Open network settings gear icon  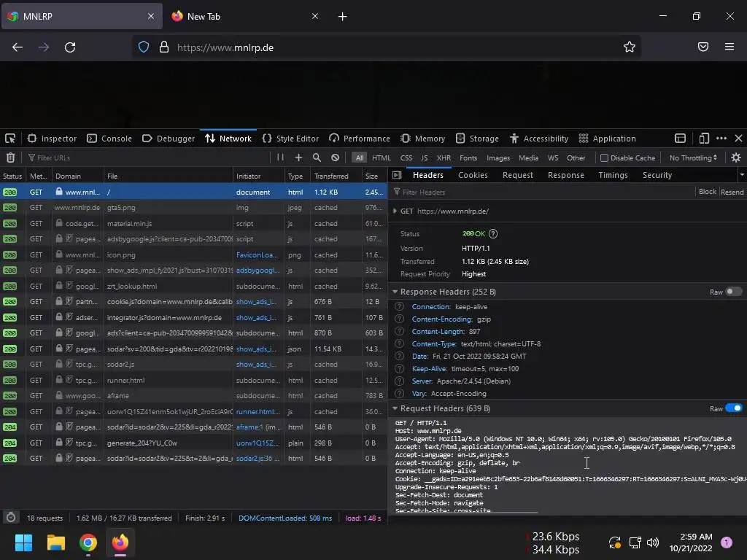[x=736, y=157]
